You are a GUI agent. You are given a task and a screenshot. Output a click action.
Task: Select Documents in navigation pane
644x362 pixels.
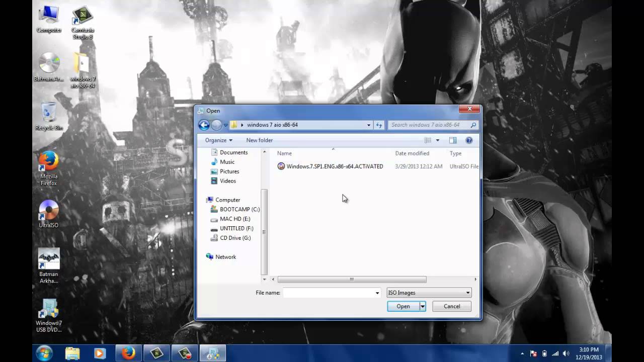coord(229,152)
